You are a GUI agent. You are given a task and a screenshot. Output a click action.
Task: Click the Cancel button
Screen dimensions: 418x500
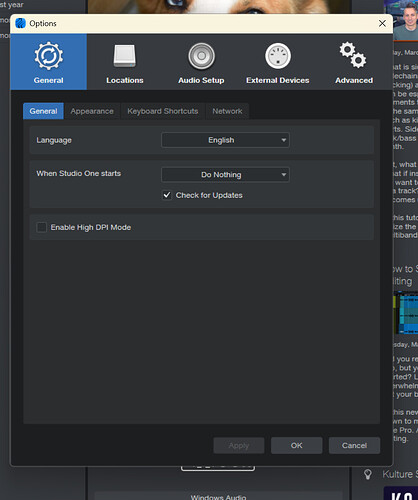354,445
